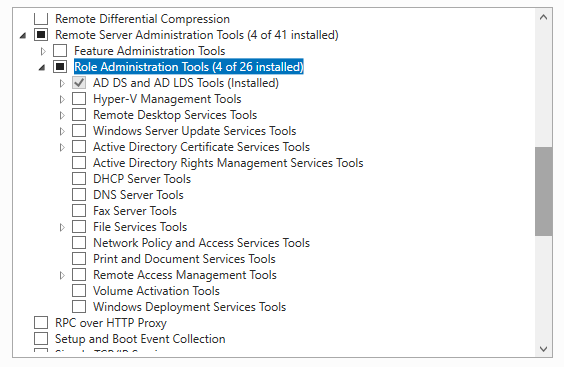The image size is (564, 367).
Task: Check the Remote Desktop Services Tools box
Action: (79, 115)
